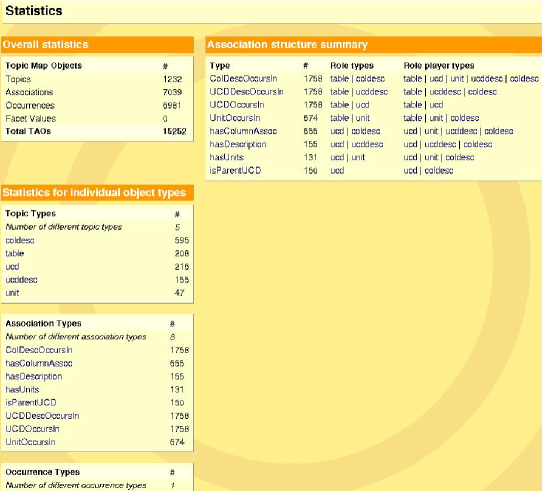Open hasDescription in structure summary table
The image size is (542, 491).
click(238, 145)
